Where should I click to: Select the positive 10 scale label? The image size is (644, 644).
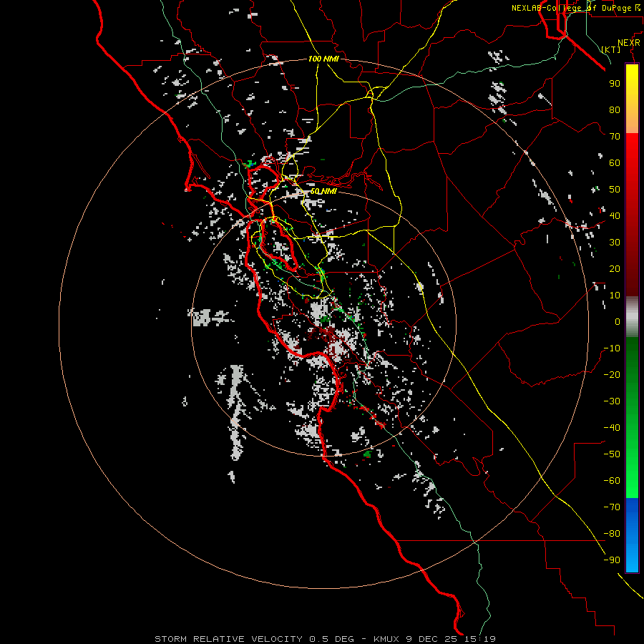(x=615, y=296)
